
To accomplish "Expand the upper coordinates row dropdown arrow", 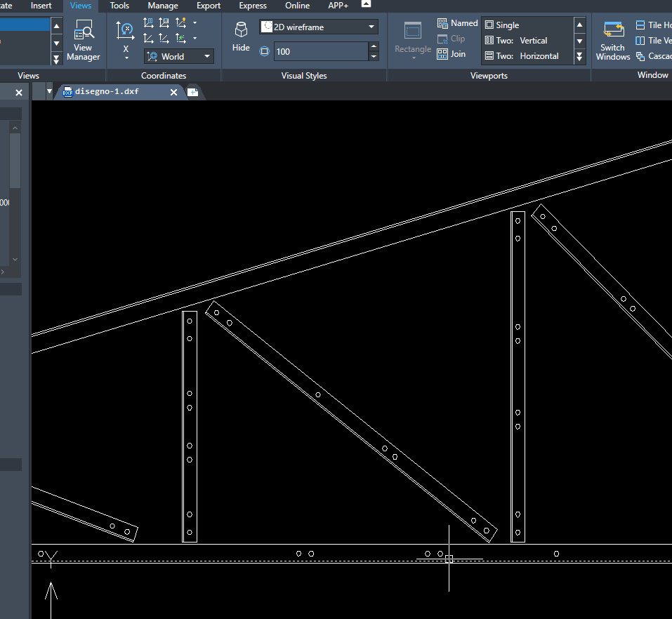I will (195, 22).
